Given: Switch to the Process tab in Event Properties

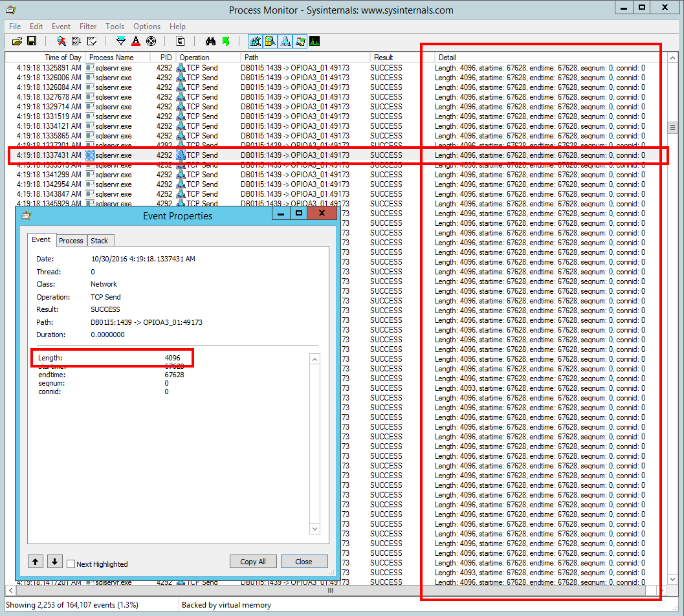Looking at the screenshot, I should pos(71,240).
